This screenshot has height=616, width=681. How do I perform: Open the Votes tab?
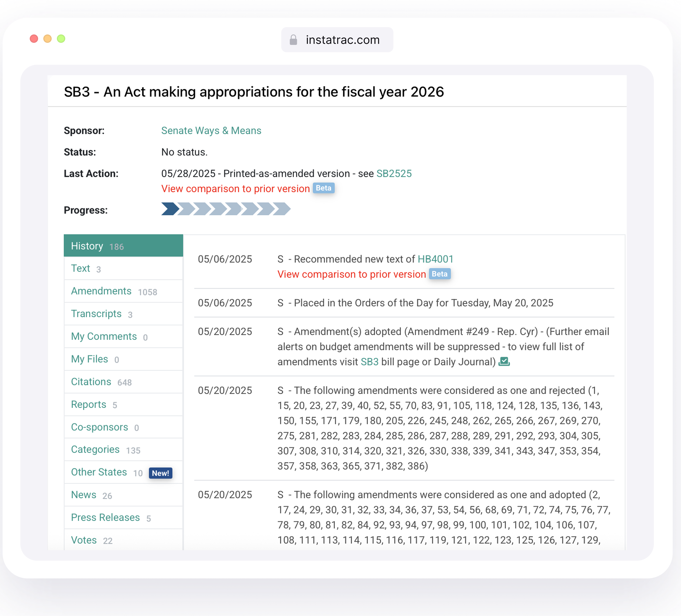point(123,540)
